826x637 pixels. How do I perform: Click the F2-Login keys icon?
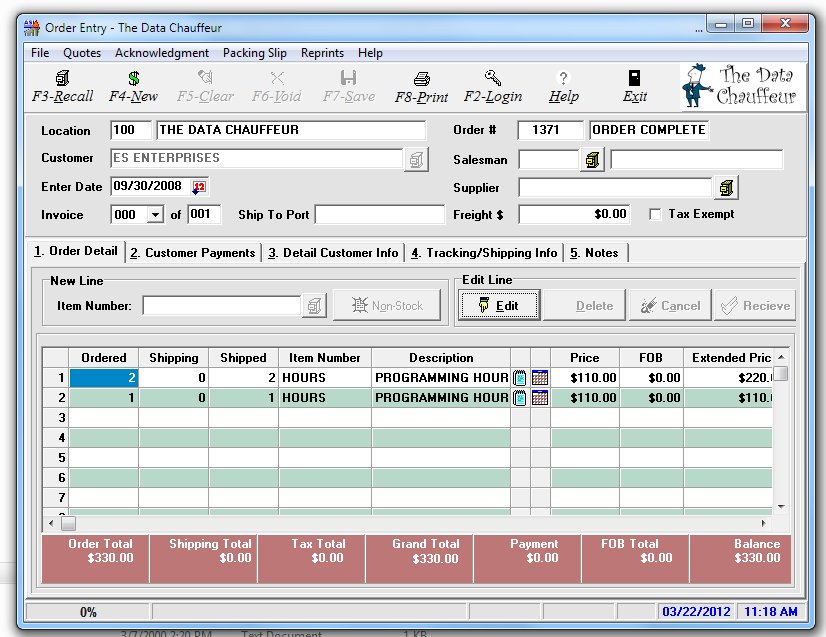coord(493,77)
